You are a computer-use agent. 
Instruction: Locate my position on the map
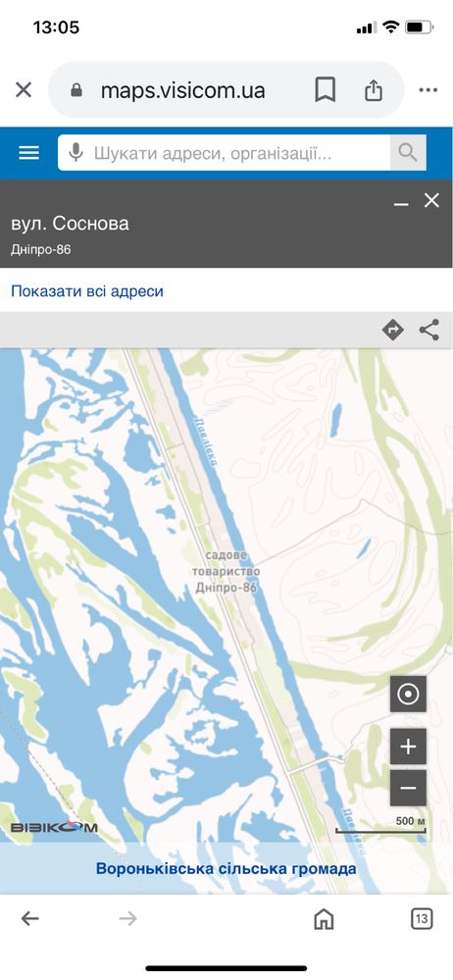[x=408, y=694]
